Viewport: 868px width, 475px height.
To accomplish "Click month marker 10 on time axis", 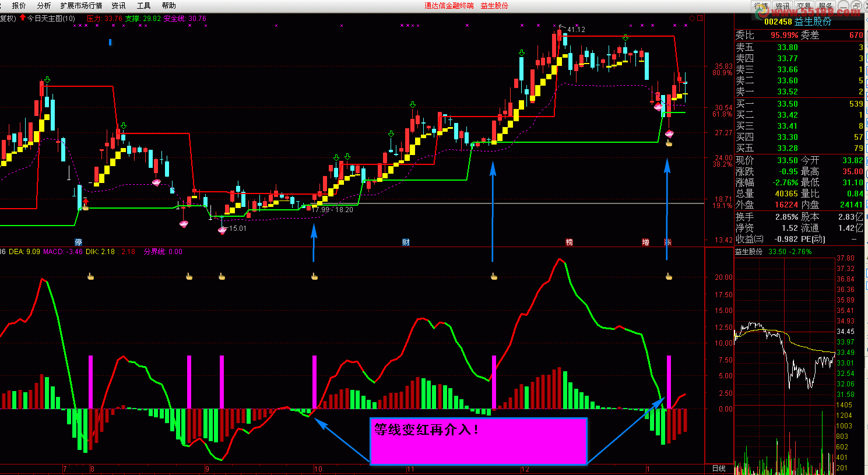I will [318, 469].
